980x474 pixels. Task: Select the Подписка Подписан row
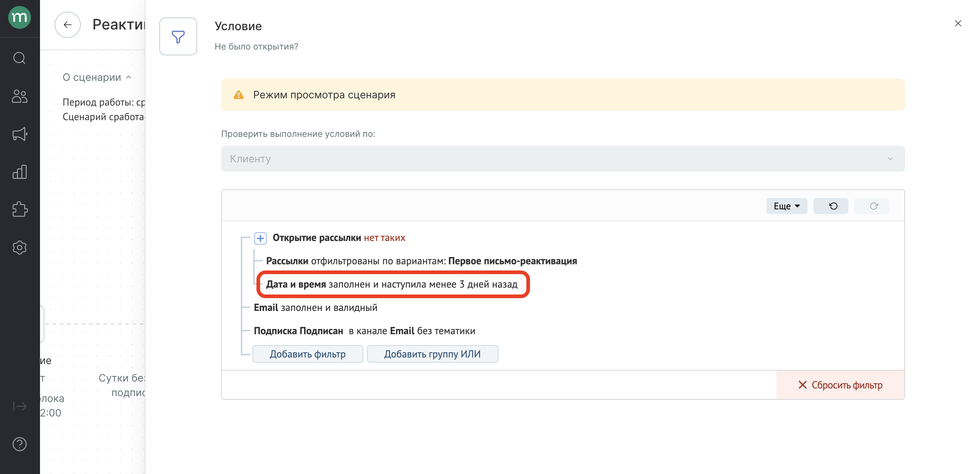tap(364, 331)
